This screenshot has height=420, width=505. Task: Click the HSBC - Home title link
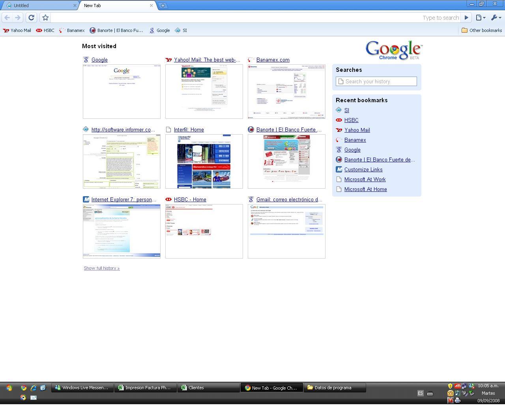[x=190, y=200]
